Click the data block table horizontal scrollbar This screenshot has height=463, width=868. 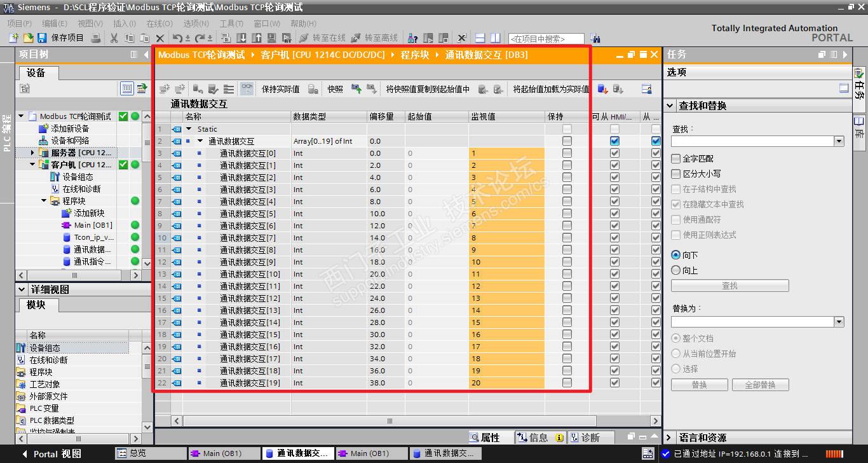point(389,421)
